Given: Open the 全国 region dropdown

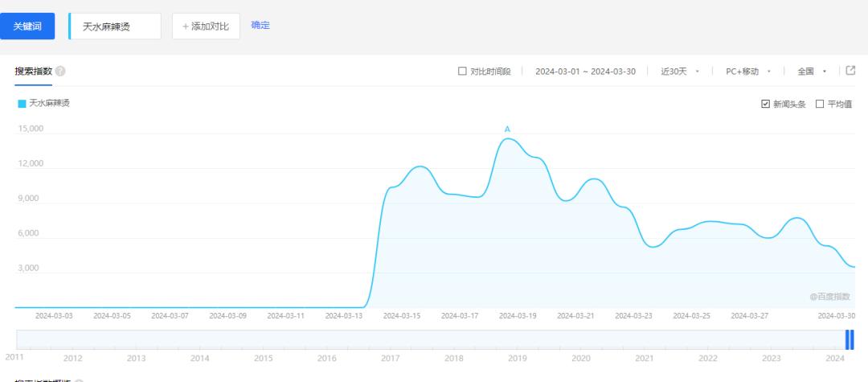Looking at the screenshot, I should [x=811, y=72].
